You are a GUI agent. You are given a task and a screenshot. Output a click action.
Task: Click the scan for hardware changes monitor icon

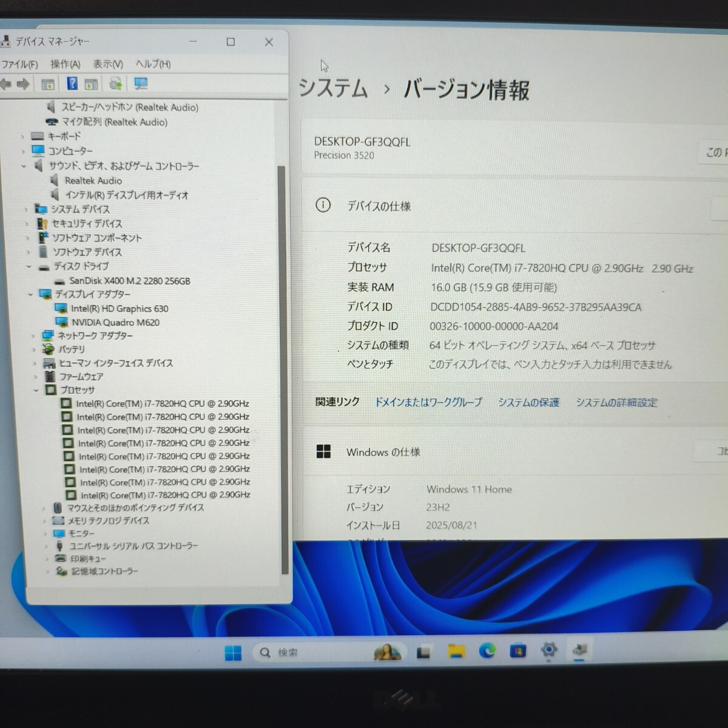tap(141, 84)
